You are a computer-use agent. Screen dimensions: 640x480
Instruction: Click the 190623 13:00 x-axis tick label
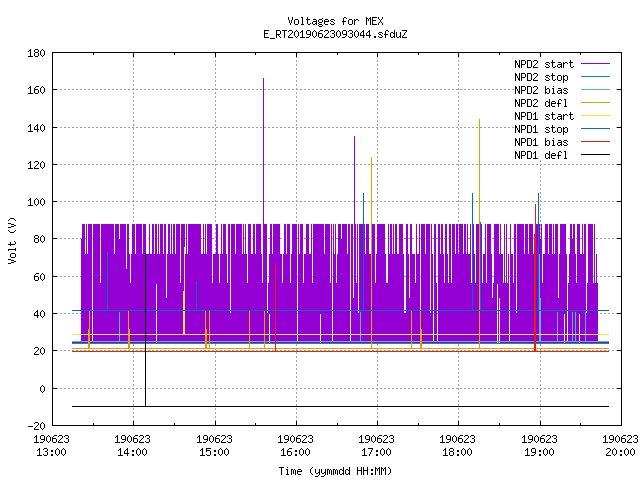pos(51,446)
